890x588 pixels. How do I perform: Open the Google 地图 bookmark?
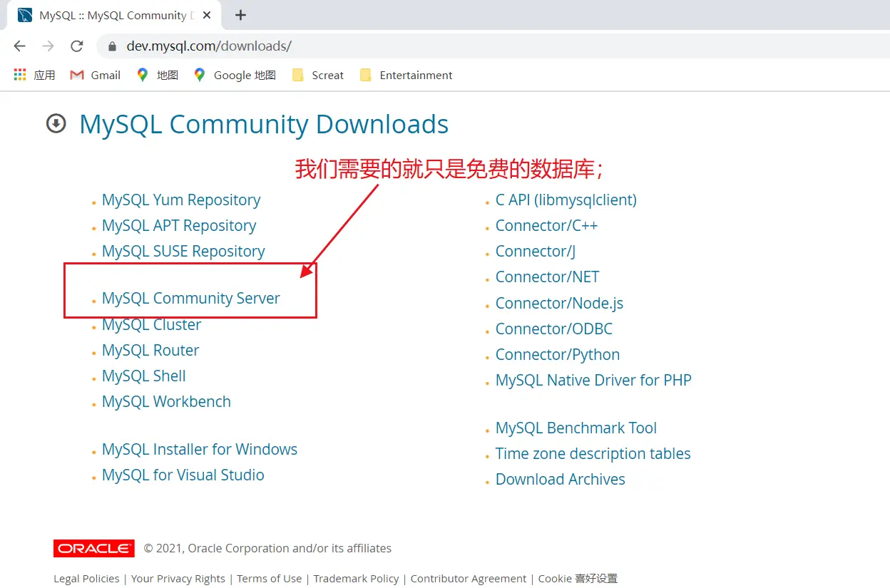(x=235, y=75)
